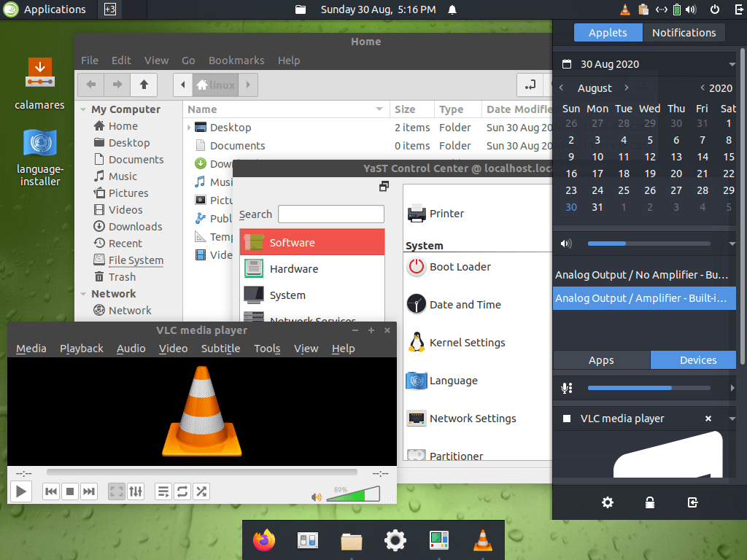Show the VLC playlist icon
747x560 pixels.
[x=163, y=491]
